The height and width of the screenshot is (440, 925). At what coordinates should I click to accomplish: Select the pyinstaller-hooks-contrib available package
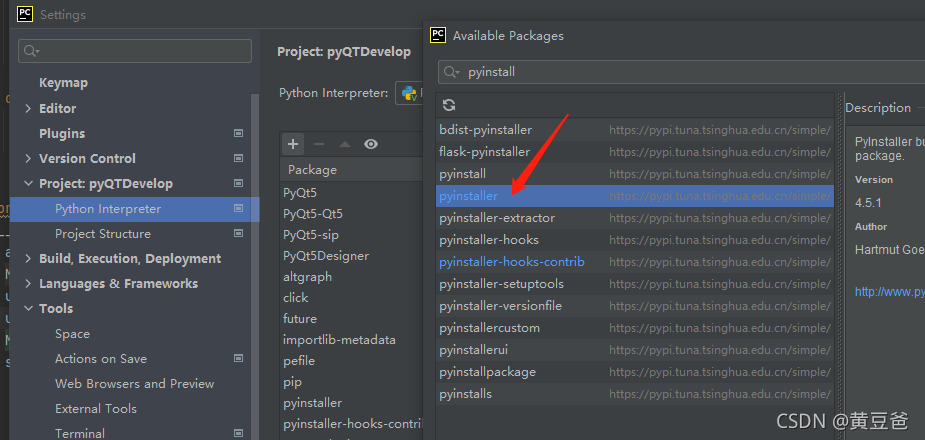click(511, 262)
